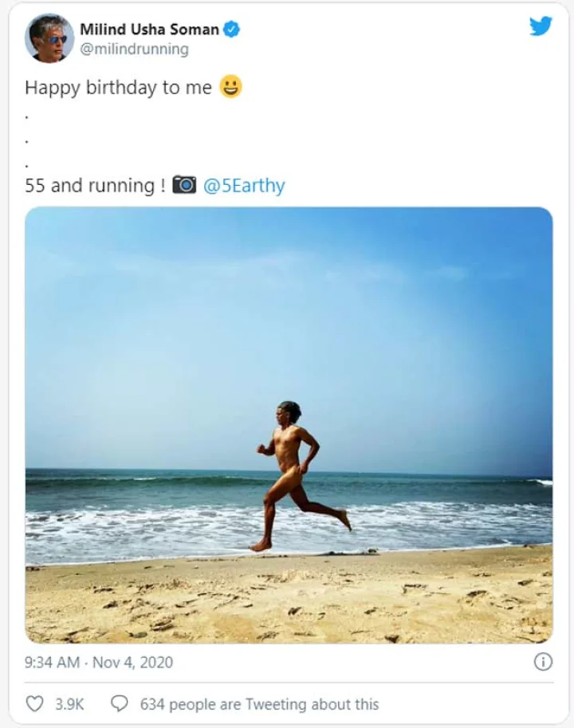
Task: Click the smiley emoji in tweet
Action: [230, 86]
